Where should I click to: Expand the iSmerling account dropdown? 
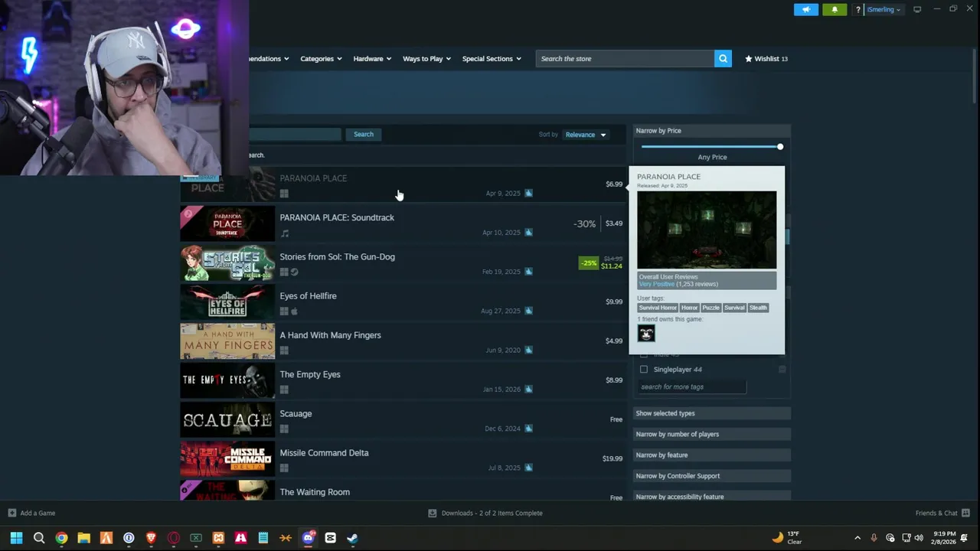(x=884, y=9)
